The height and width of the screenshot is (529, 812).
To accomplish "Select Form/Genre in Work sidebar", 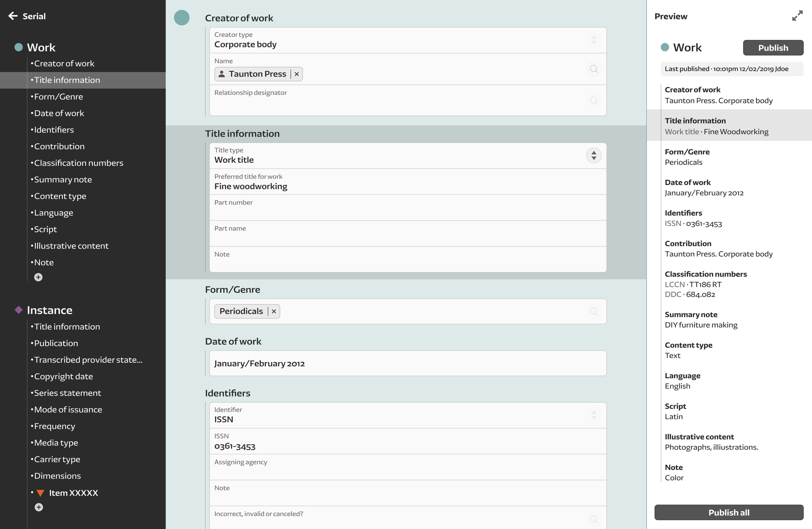I will point(58,97).
